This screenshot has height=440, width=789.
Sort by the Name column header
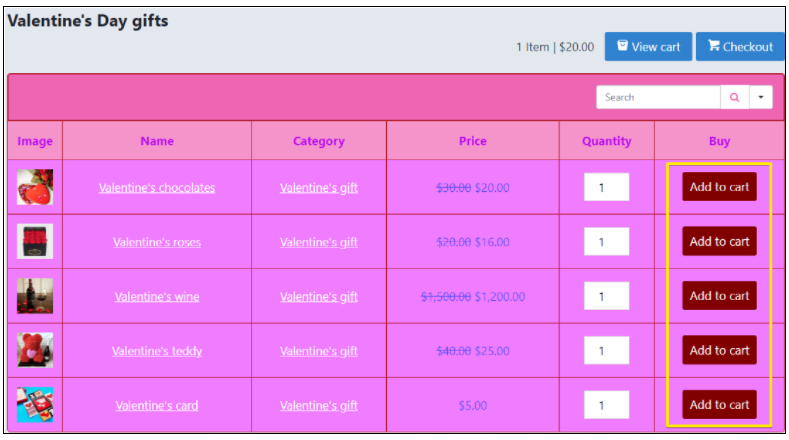tap(157, 141)
